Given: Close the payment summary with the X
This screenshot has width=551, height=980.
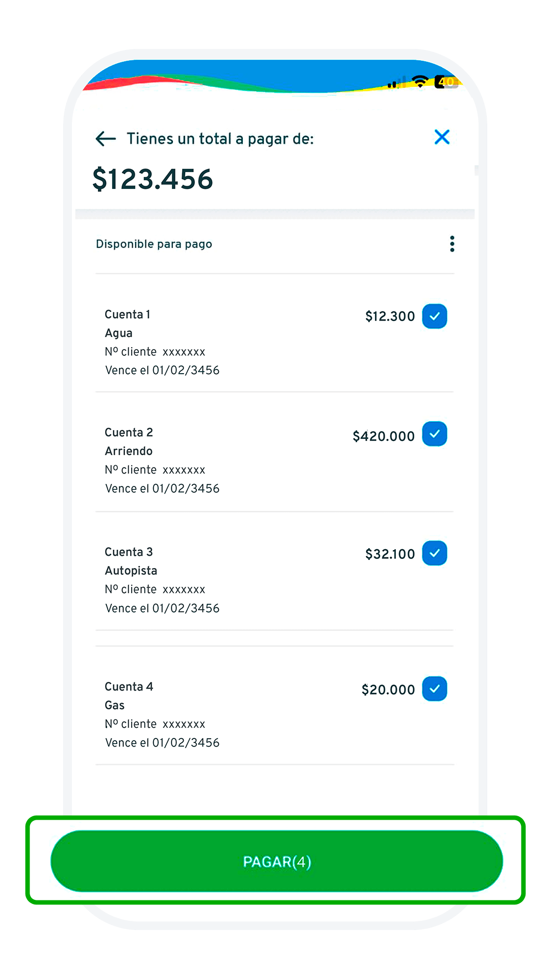Looking at the screenshot, I should 442,137.
